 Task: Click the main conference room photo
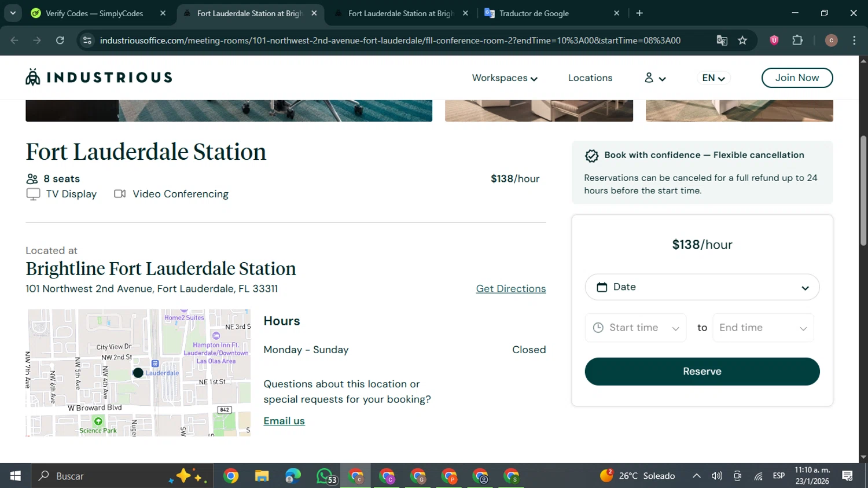tap(229, 111)
